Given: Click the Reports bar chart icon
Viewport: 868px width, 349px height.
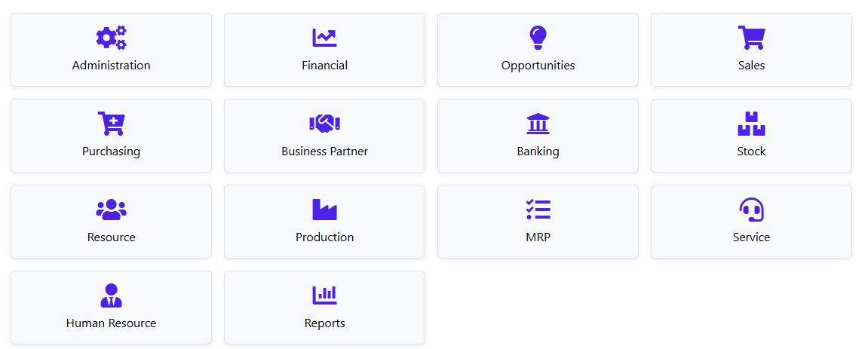Looking at the screenshot, I should pos(324,295).
